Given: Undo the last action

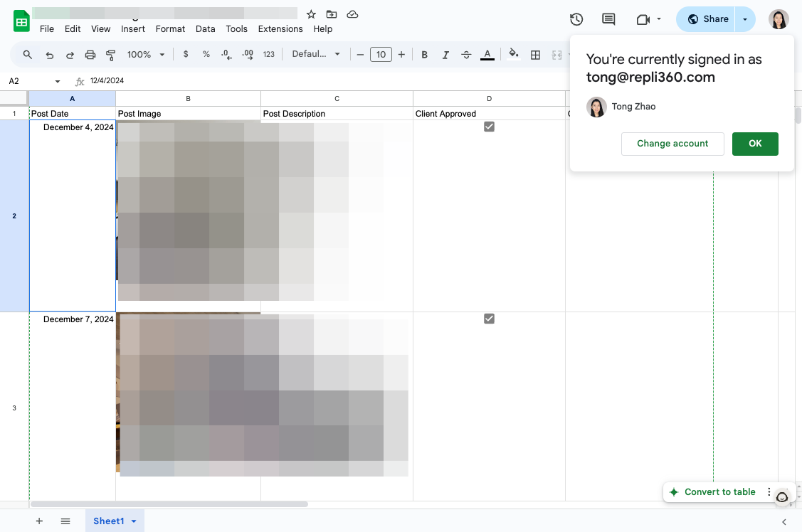Looking at the screenshot, I should click(50, 55).
